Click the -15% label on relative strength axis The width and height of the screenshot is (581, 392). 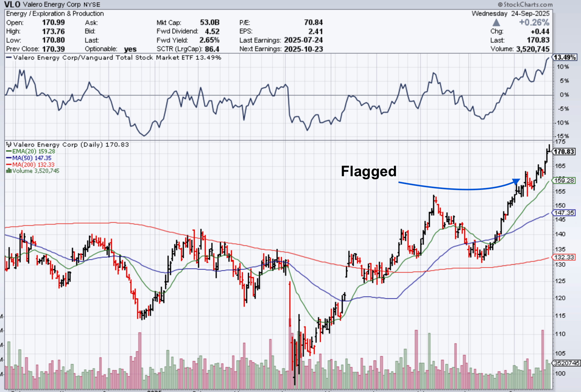tap(562, 136)
